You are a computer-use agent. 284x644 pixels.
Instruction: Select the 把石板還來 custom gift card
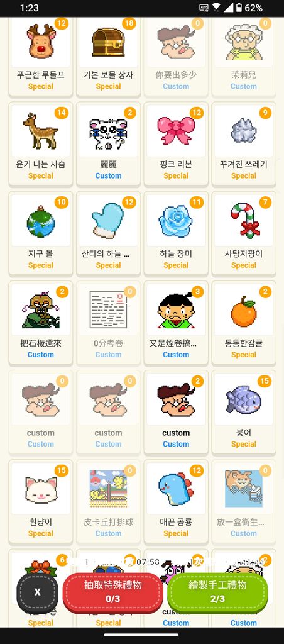pos(41,323)
